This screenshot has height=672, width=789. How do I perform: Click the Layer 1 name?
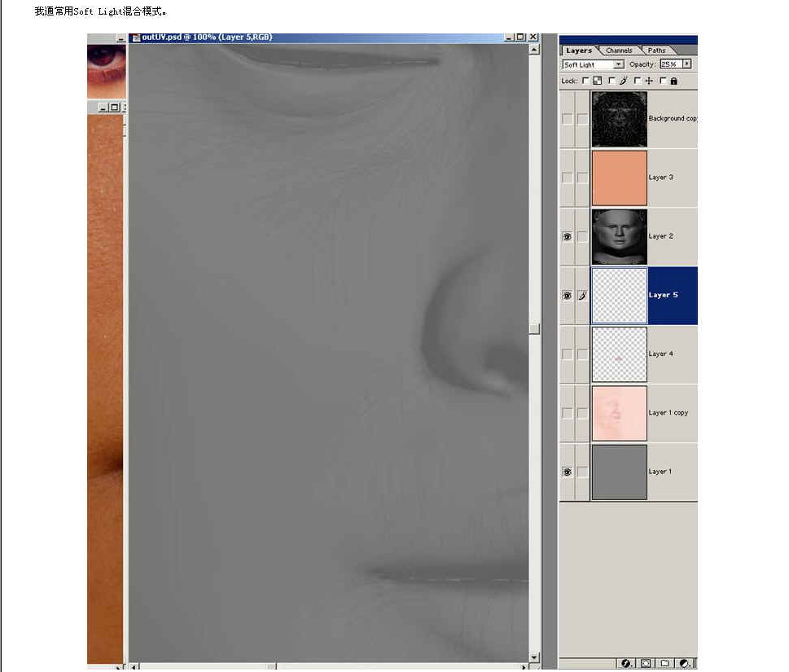pos(660,472)
